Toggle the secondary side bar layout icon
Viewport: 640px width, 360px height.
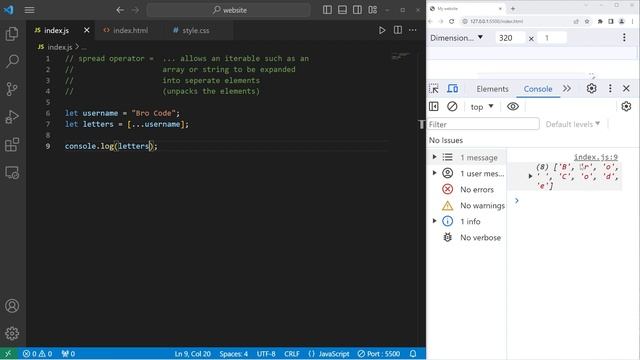tap(358, 10)
